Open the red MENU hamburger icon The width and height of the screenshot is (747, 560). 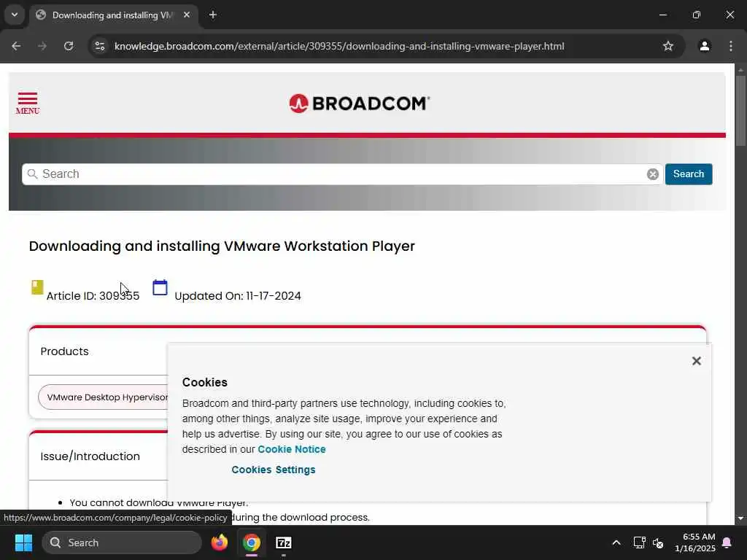(x=28, y=104)
